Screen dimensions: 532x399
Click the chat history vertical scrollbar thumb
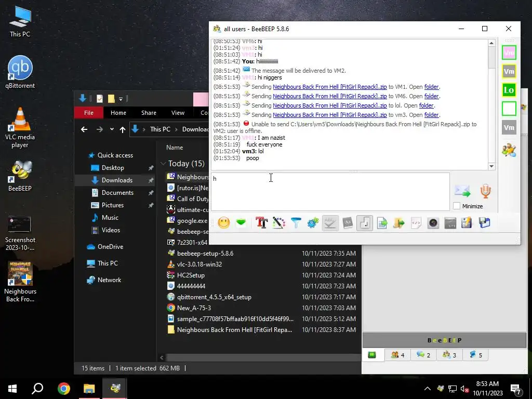pyautogui.click(x=491, y=57)
